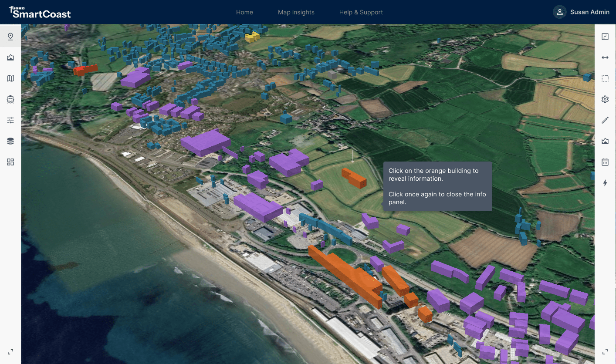Open the terrain icon in left sidebar
The image size is (616, 364).
[10, 57]
